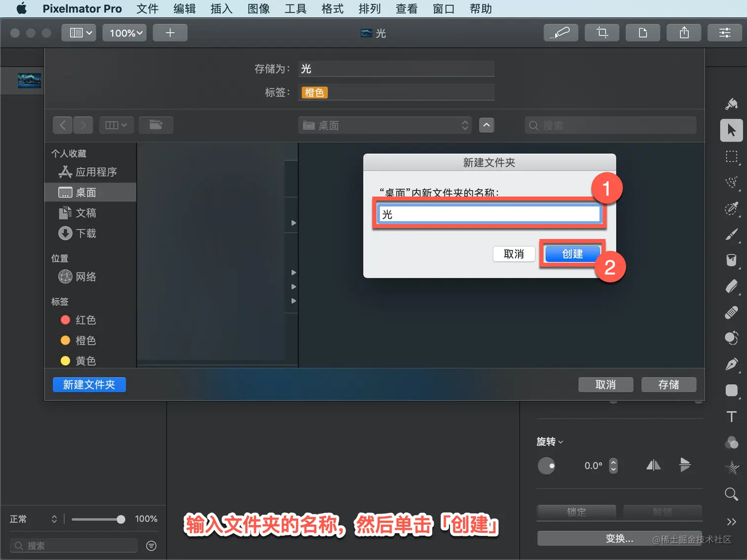
Task: Click the layer filter icon
Action: 152,546
